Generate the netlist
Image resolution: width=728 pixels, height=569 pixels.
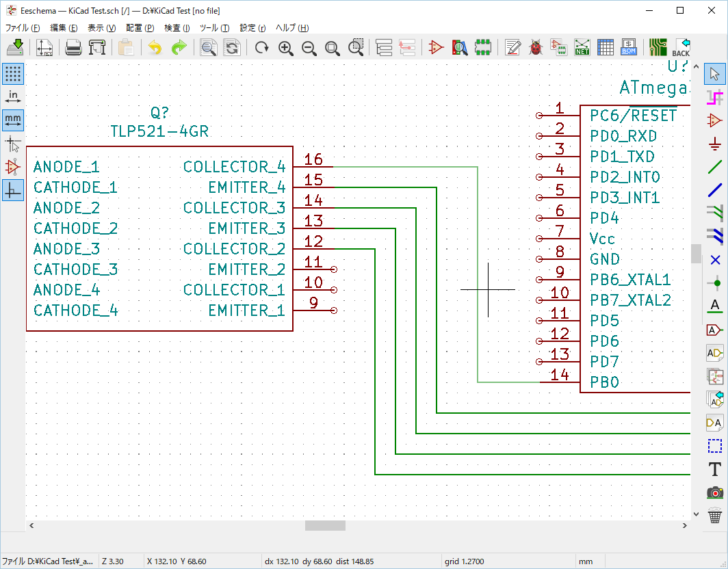pos(582,47)
